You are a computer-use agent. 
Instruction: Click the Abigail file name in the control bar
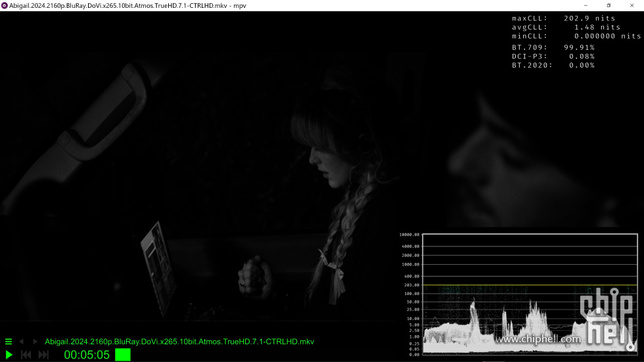click(x=179, y=342)
